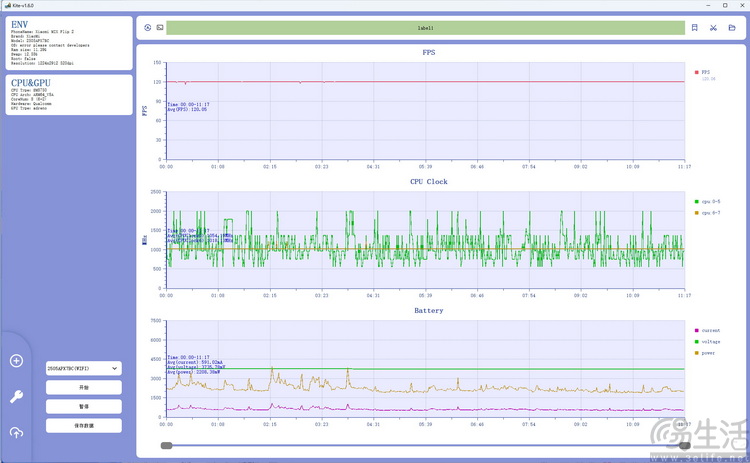
Task: Click the Avg(current) annotation in Battery chart
Action: point(195,362)
